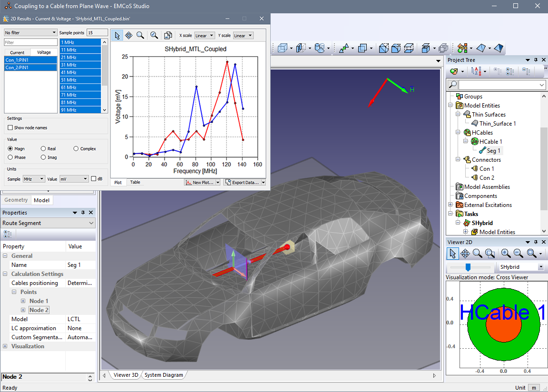Viewport: 548px width, 392px height.
Task: Click zoom in icon in Viewer 2D
Action: click(506, 254)
